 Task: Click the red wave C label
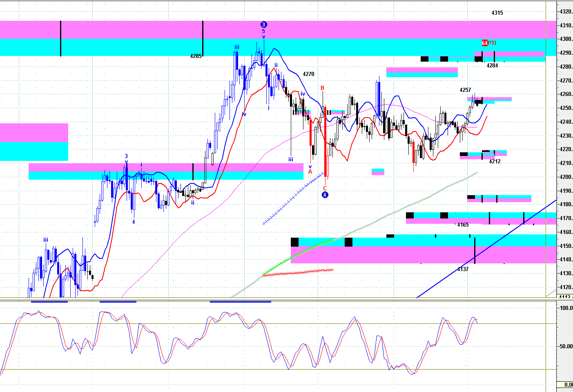[x=325, y=188]
